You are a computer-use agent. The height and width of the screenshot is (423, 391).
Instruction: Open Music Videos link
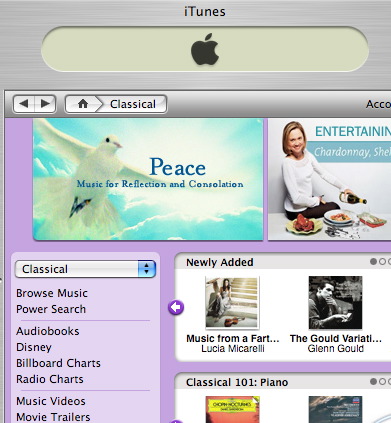tap(51, 401)
